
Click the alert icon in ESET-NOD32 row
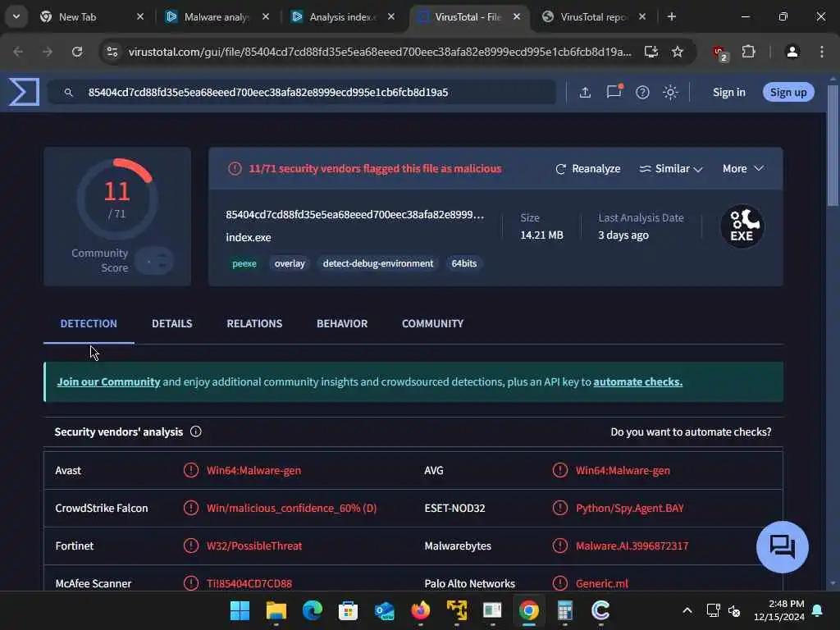559,508
